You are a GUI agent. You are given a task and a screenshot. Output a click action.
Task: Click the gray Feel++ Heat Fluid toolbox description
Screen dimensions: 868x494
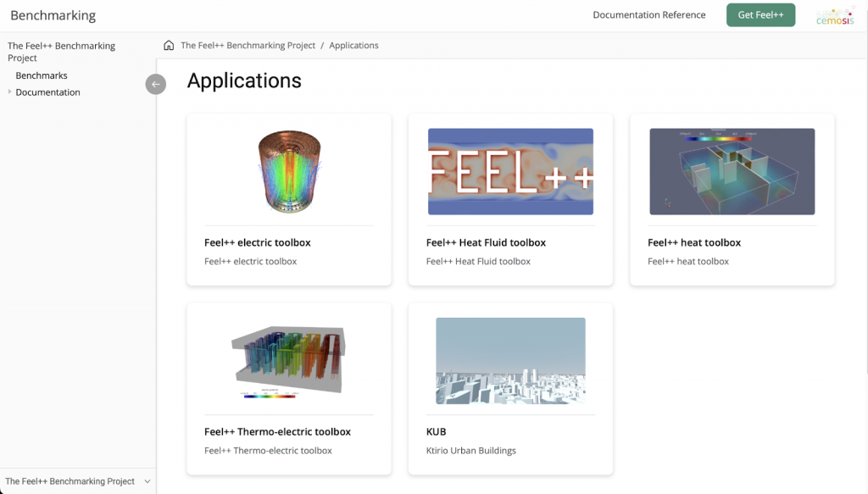(x=478, y=261)
